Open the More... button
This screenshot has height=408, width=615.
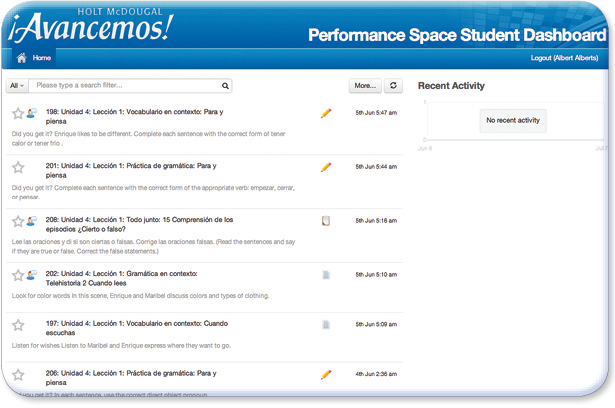(365, 86)
